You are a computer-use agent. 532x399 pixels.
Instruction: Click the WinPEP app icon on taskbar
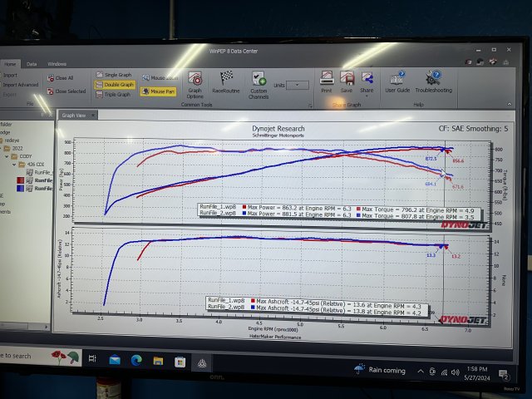[202, 363]
